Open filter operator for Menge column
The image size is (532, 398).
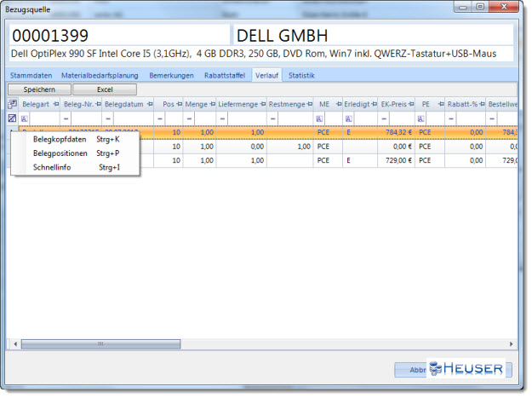click(x=189, y=118)
